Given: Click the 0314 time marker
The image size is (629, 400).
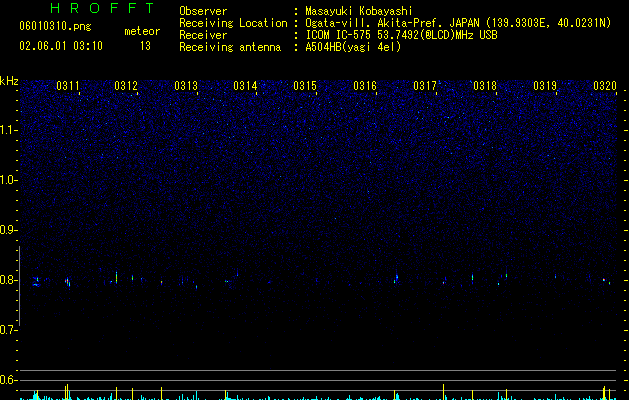Looking at the screenshot, I should (245, 86).
